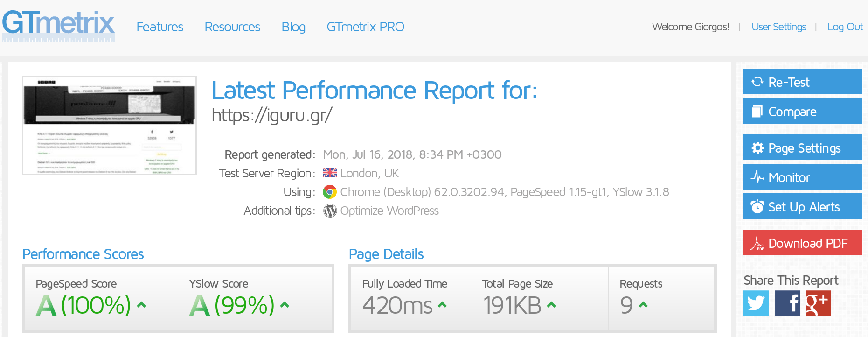The height and width of the screenshot is (337, 868).
Task: Click the Latest Performance Report for heading
Action: pyautogui.click(x=374, y=91)
